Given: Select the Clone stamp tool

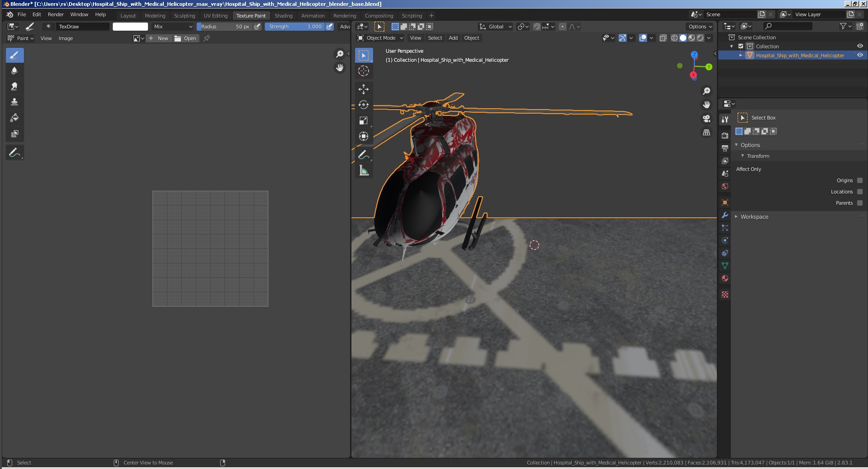Looking at the screenshot, I should click(14, 102).
